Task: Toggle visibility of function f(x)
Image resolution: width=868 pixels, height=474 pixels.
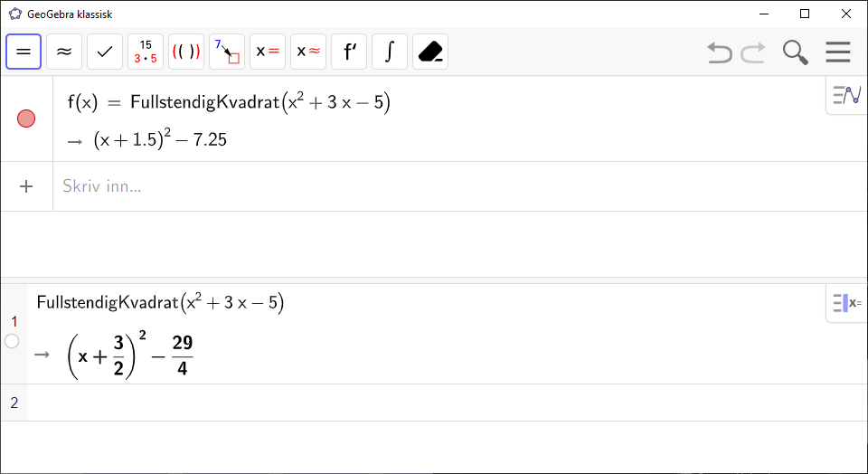Action: (26, 118)
